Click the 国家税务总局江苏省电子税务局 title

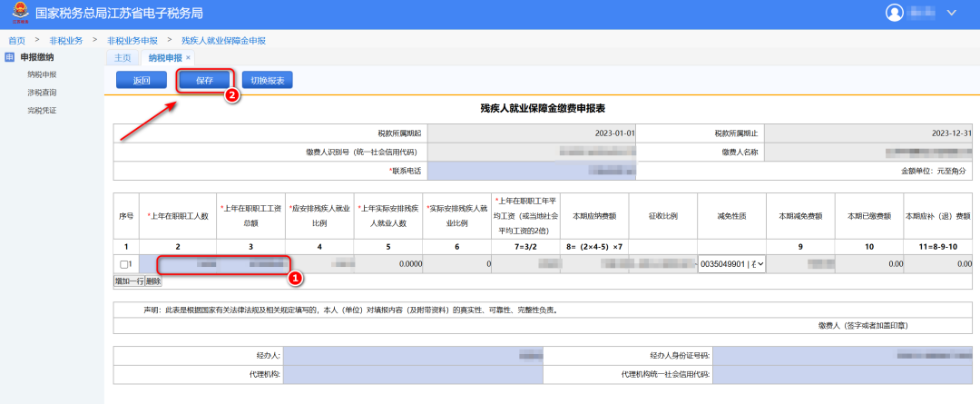(x=120, y=13)
